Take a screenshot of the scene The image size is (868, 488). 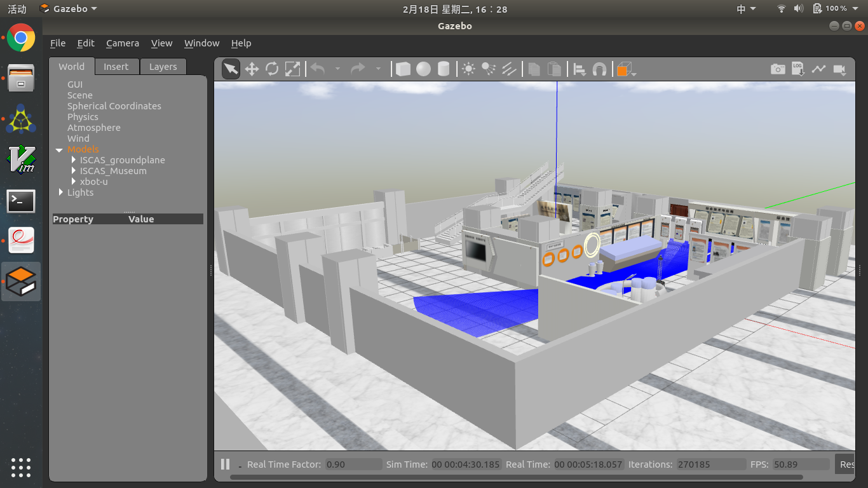[x=778, y=69]
